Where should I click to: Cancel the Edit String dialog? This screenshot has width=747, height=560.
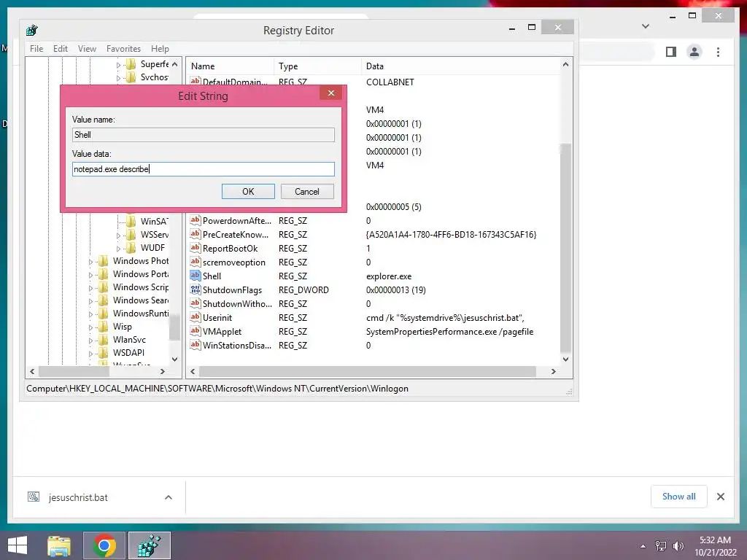(307, 192)
